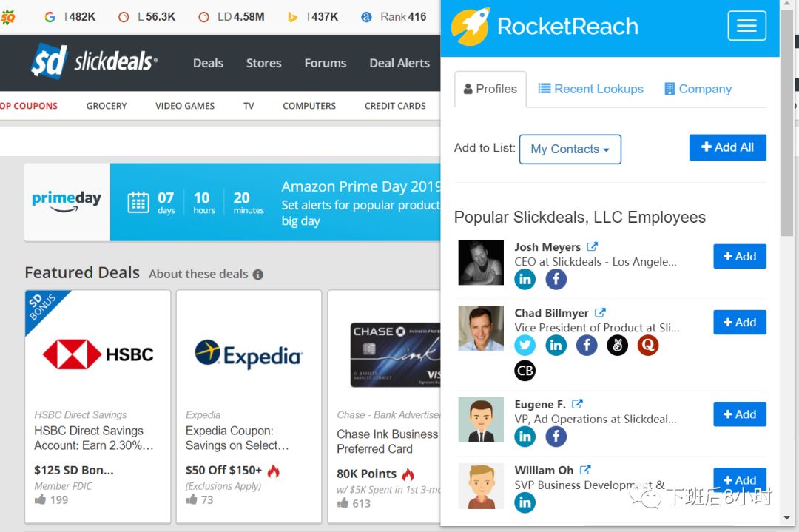Open the Credit Cards category link
The width and height of the screenshot is (799, 532).
coord(395,106)
